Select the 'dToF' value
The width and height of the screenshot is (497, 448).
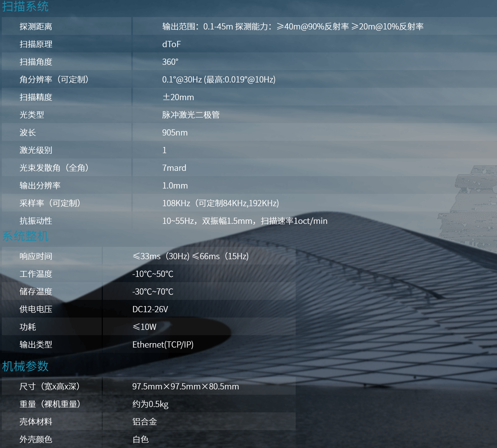coord(171,44)
